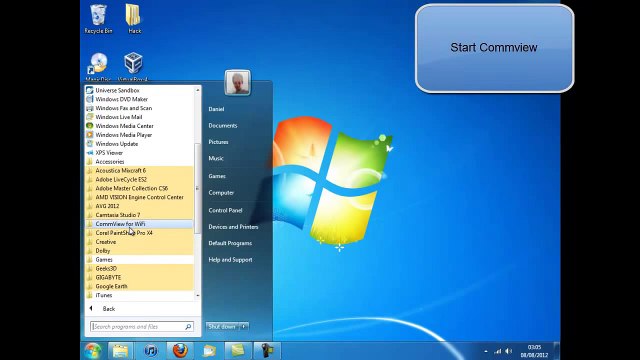Open Documents from Start menu

point(223,126)
